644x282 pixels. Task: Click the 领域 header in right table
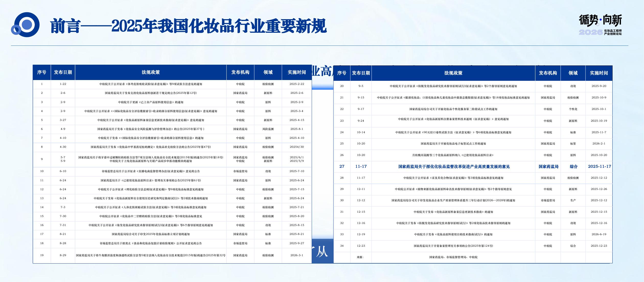click(x=573, y=73)
